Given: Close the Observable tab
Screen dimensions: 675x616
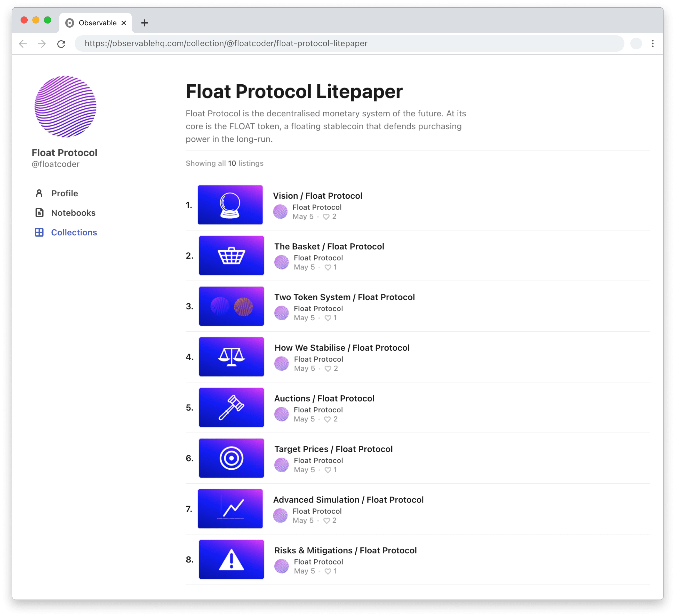Looking at the screenshot, I should point(124,23).
